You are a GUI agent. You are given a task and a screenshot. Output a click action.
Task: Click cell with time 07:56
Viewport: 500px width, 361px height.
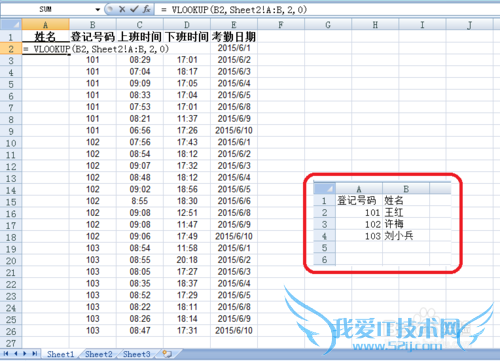(x=140, y=142)
